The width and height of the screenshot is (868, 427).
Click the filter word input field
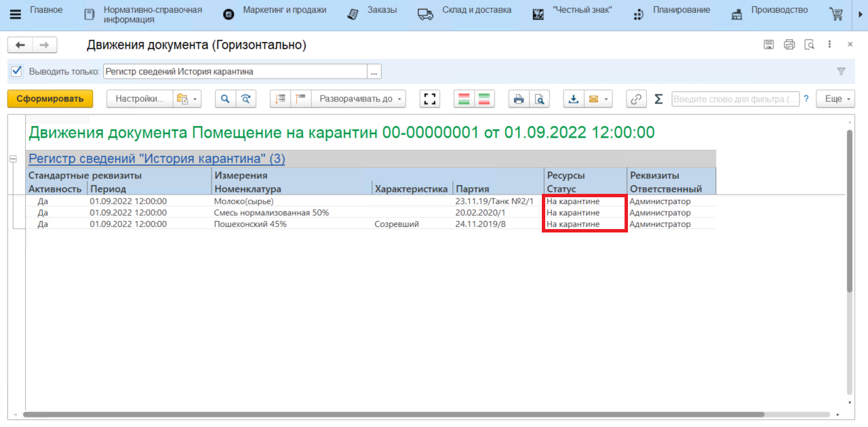coord(735,99)
